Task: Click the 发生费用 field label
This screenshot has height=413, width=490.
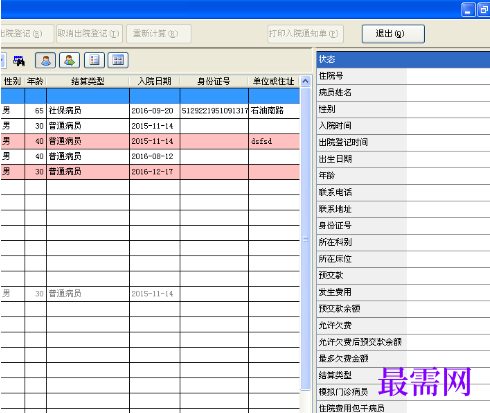Action: click(x=335, y=292)
